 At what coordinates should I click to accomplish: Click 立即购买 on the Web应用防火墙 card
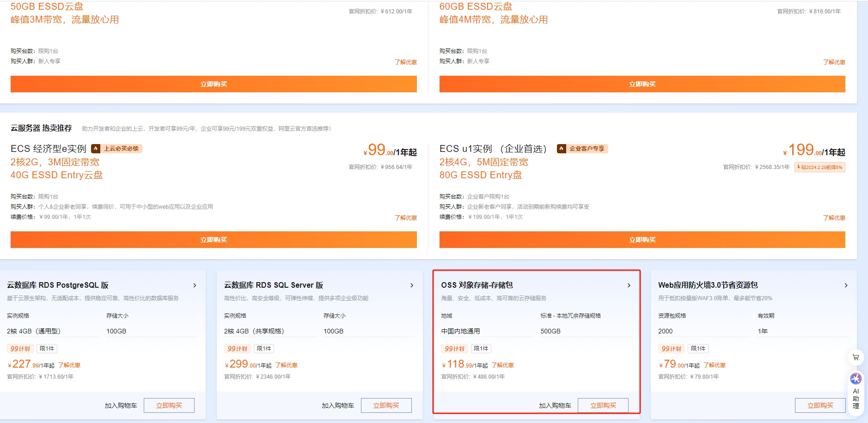pyautogui.click(x=820, y=405)
